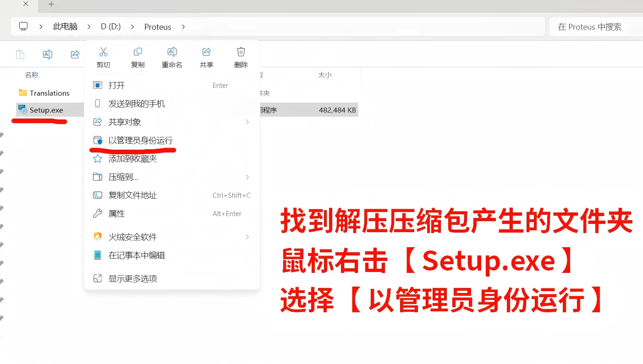The width and height of the screenshot is (643, 364).
Task: Click the This PC monitor icon in address bar
Action: [x=23, y=27]
